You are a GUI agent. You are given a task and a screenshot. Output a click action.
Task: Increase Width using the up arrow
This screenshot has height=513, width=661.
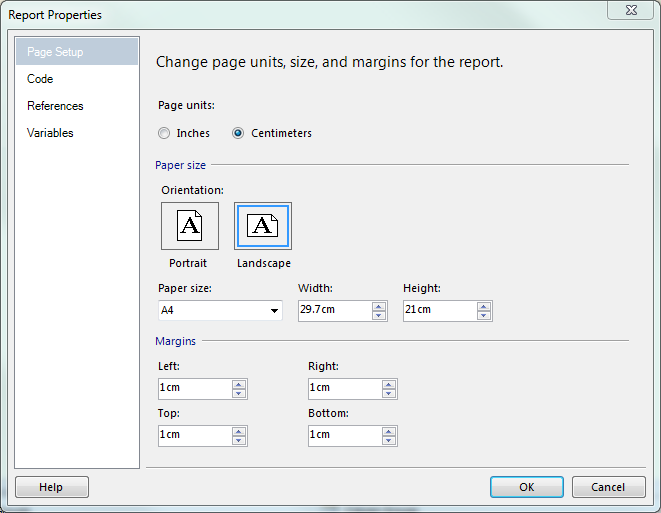pos(379,305)
